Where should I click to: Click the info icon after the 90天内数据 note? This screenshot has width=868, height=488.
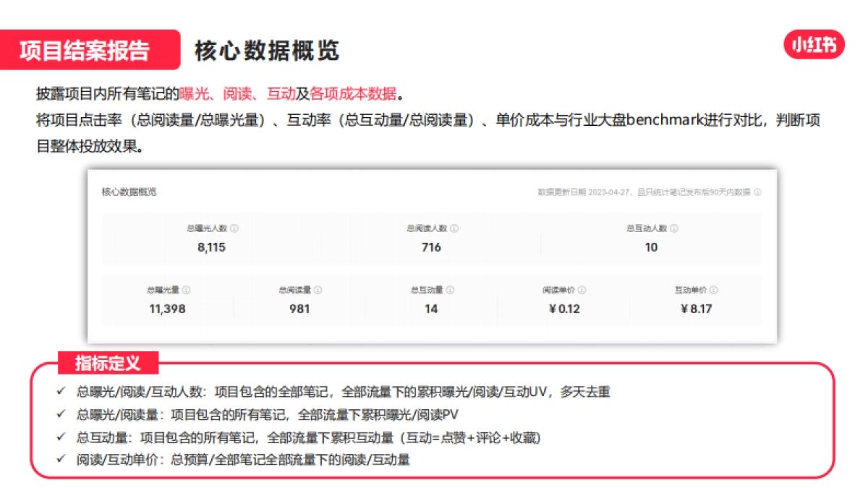758,192
